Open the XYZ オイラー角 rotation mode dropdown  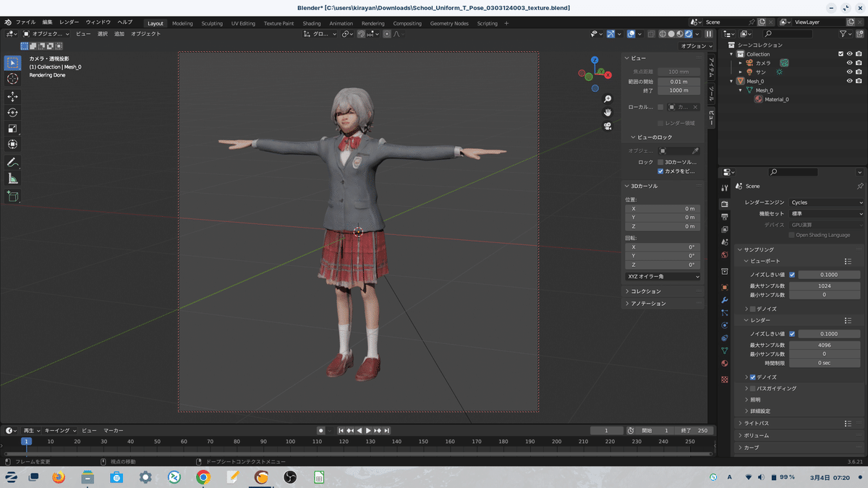click(662, 276)
